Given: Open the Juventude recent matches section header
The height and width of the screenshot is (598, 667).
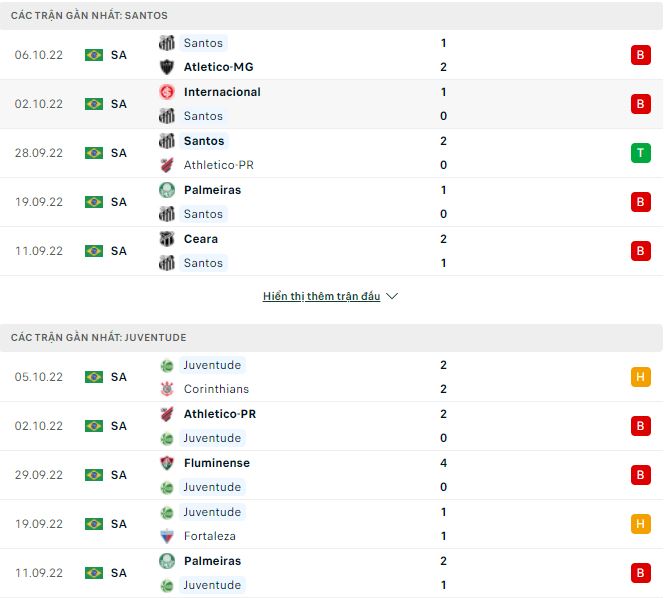Looking at the screenshot, I should pyautogui.click(x=99, y=338).
